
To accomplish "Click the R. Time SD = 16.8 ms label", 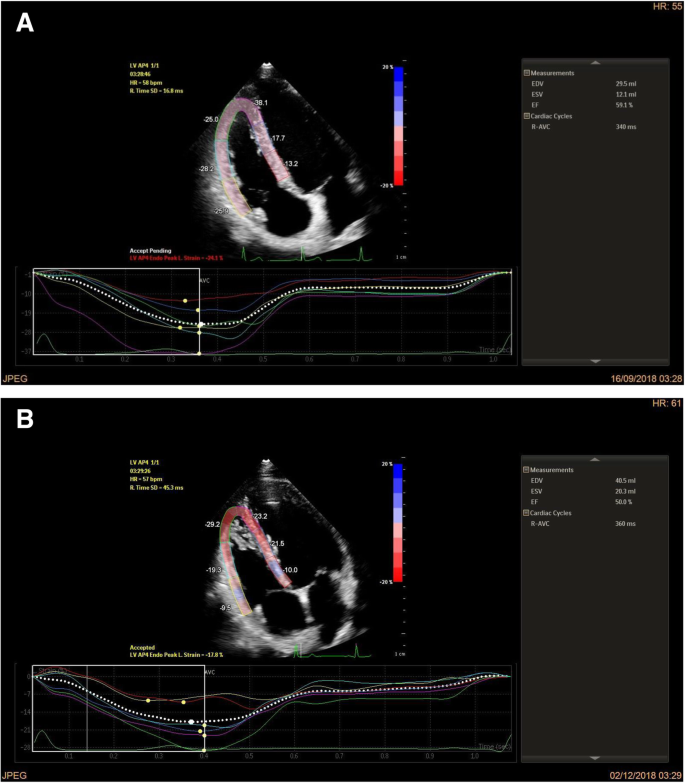I will point(156,91).
